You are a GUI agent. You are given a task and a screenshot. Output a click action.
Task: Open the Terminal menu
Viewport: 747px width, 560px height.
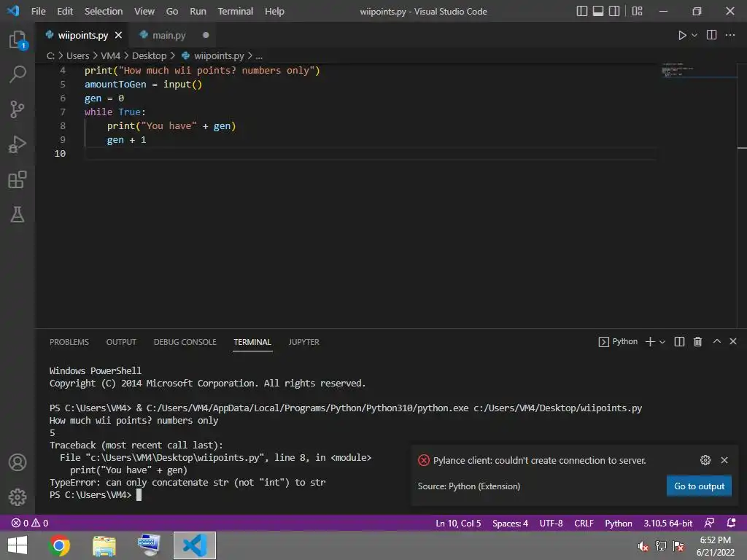click(236, 11)
